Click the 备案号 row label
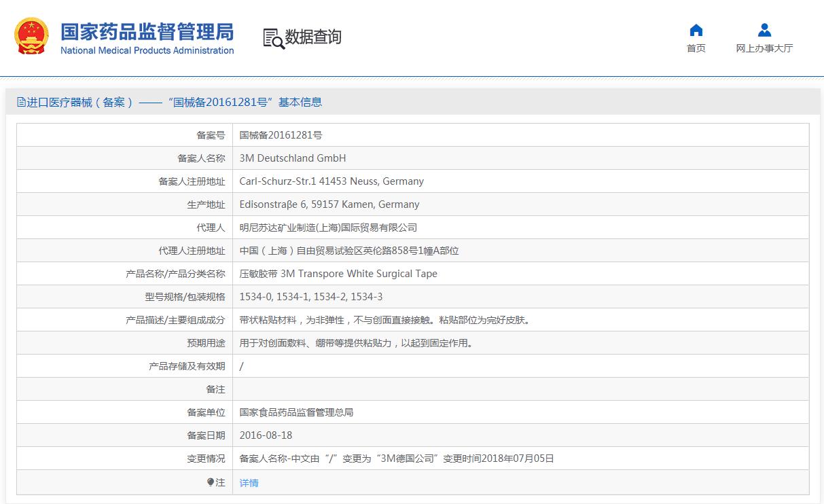 pos(211,135)
